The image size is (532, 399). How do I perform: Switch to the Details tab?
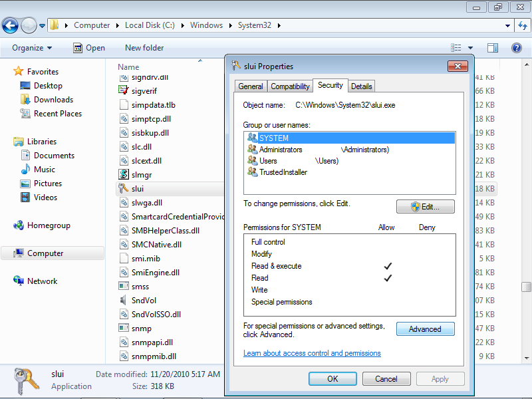pos(361,86)
